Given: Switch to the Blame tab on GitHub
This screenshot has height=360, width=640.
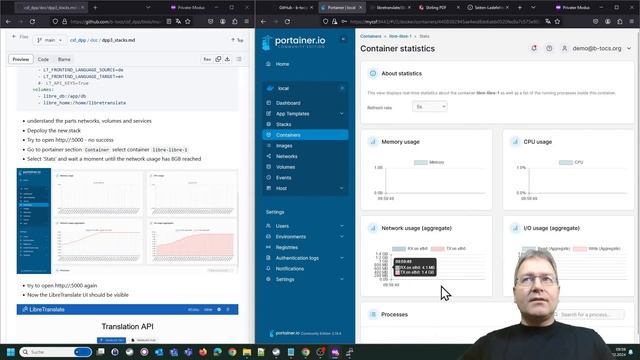Looking at the screenshot, I should [x=64, y=59].
